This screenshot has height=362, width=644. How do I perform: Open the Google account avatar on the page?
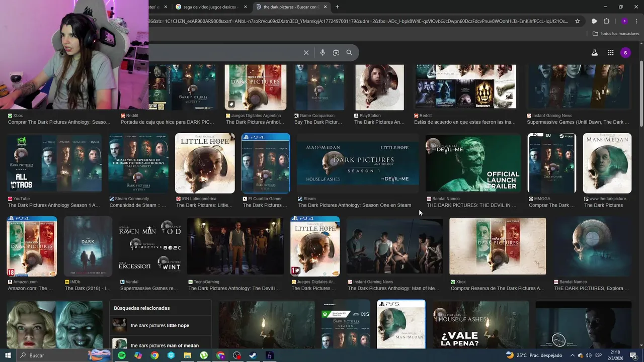[x=625, y=53]
